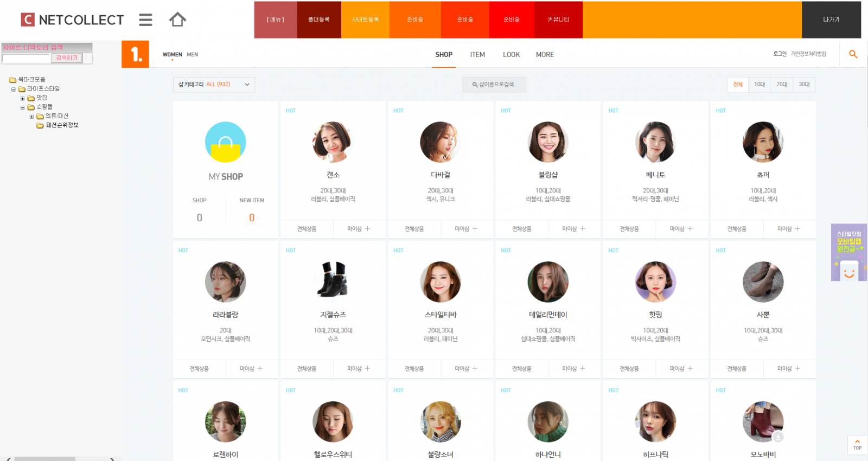Open the 모노바비 boots thumbnail
The width and height of the screenshot is (868, 461).
763,422
